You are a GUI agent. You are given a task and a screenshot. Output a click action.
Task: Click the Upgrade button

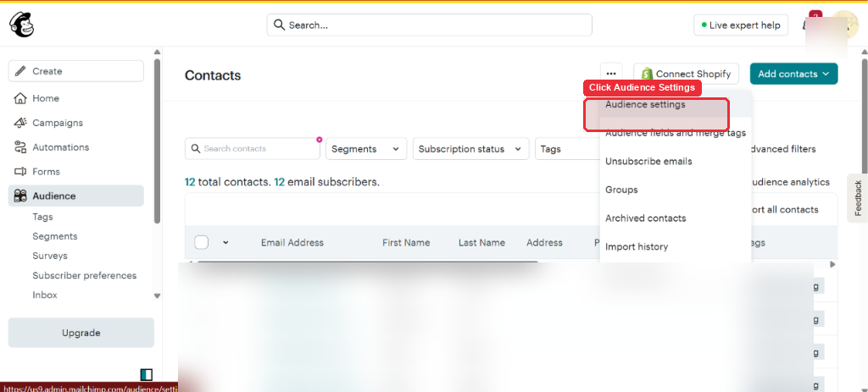(81, 333)
